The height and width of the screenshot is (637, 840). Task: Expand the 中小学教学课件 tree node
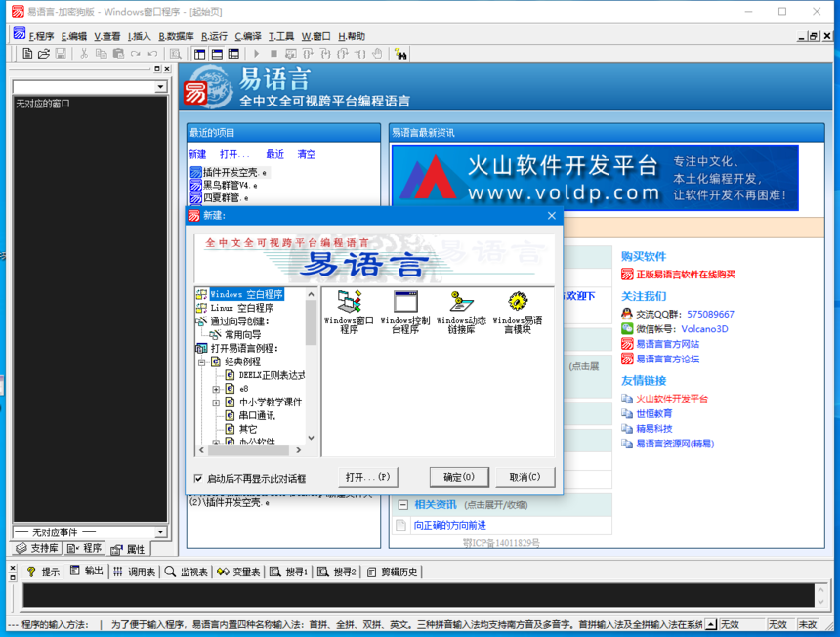click(216, 403)
